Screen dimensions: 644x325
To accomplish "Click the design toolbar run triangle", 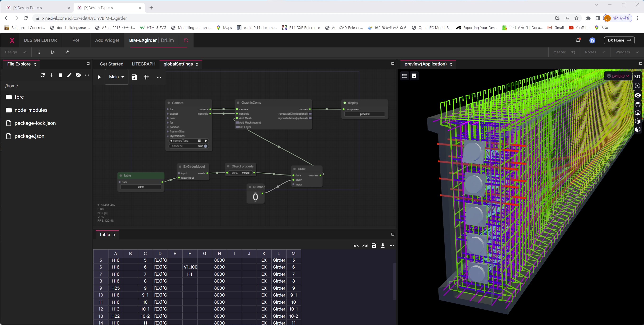I will pos(53,52).
